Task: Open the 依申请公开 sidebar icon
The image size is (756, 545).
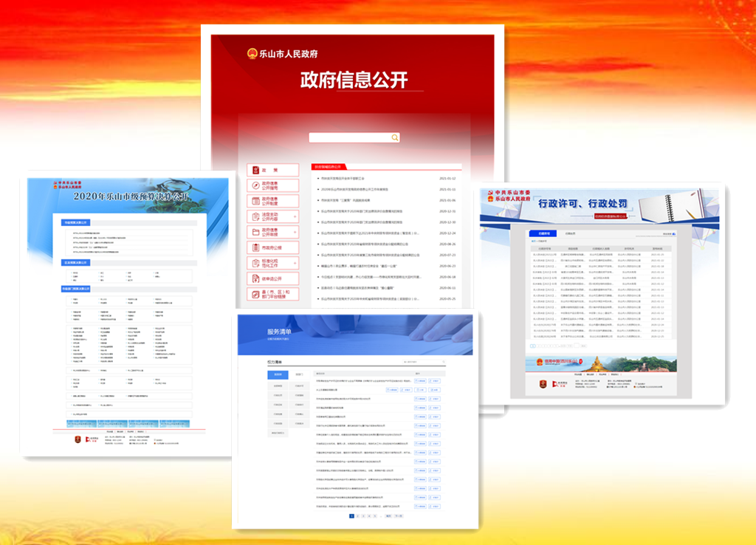Action: click(255, 278)
